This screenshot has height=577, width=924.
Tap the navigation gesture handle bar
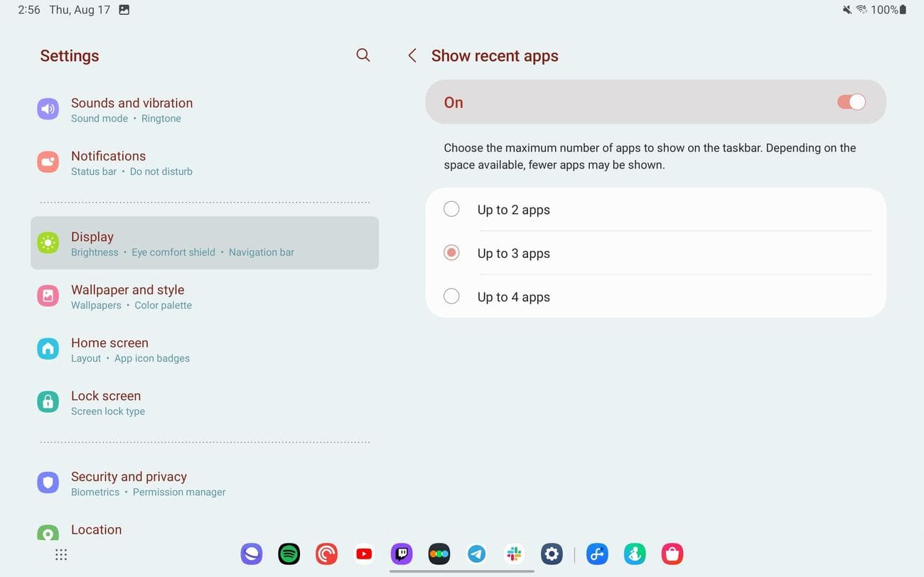pyautogui.click(x=462, y=571)
